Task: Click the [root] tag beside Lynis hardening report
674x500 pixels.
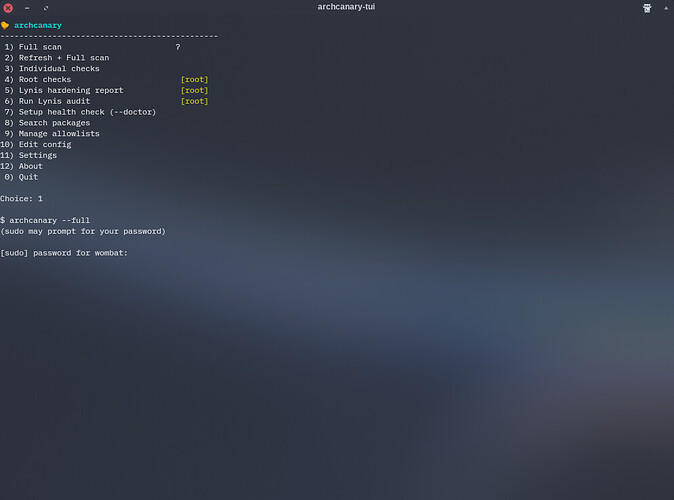Action: [x=194, y=90]
